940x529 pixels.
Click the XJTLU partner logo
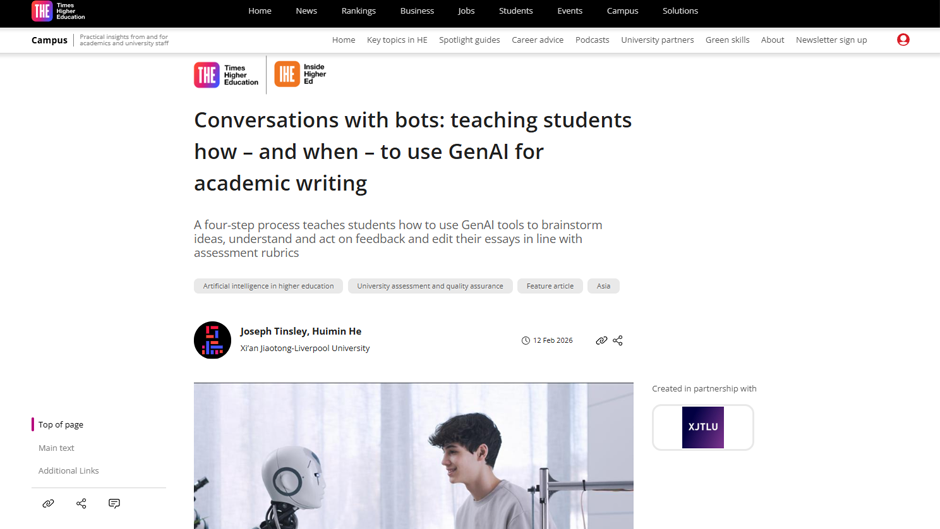coord(703,427)
